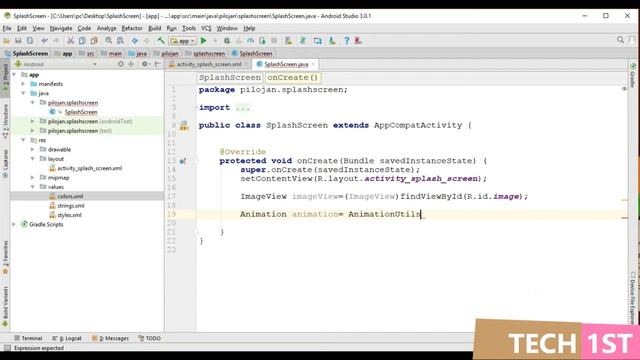Click the Make Project hammer icon
Viewport: 640px width, 360px height.
tap(161, 41)
